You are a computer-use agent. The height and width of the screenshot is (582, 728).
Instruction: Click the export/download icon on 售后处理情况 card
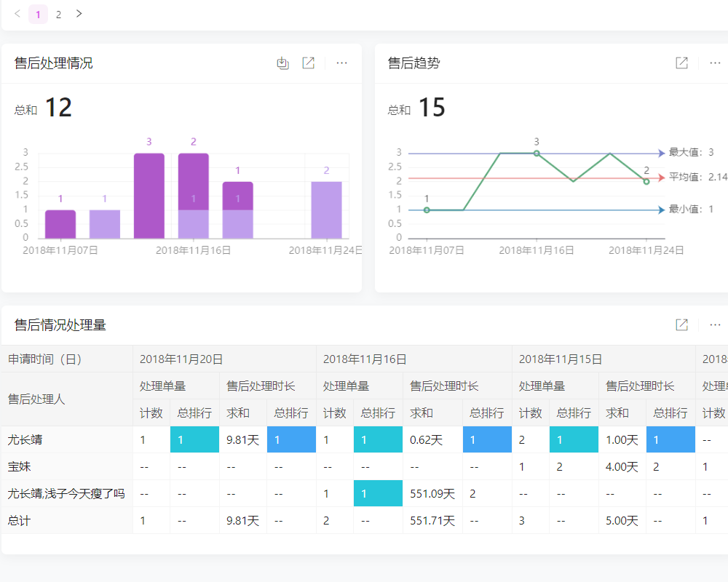pyautogui.click(x=282, y=63)
